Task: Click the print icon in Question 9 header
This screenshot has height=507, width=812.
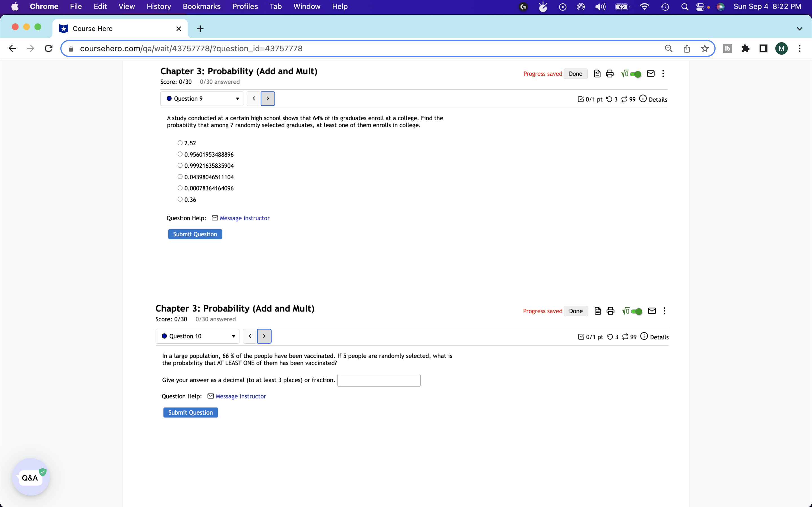Action: 610,74
